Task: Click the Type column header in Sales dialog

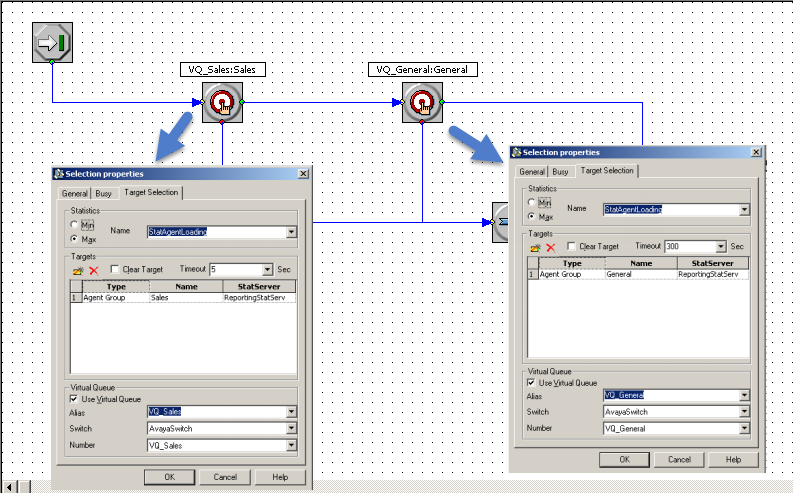Action: click(116, 287)
